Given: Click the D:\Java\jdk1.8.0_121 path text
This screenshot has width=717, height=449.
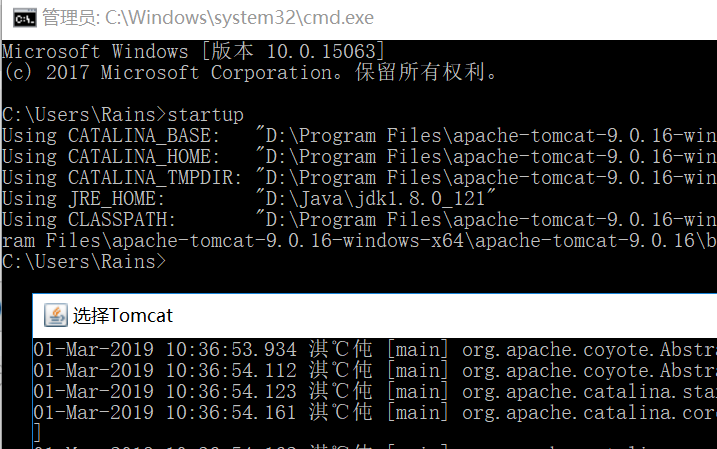Looking at the screenshot, I should pyautogui.click(x=376, y=198).
